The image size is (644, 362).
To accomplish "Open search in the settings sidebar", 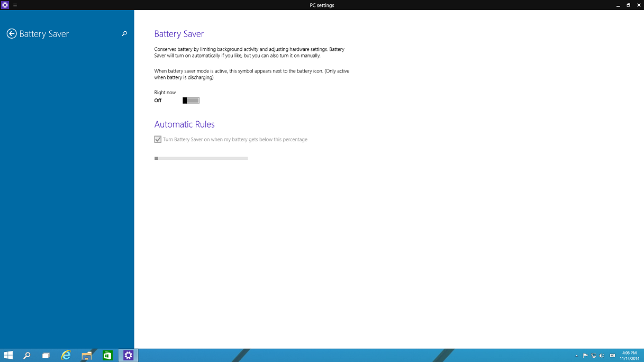I will [x=124, y=34].
